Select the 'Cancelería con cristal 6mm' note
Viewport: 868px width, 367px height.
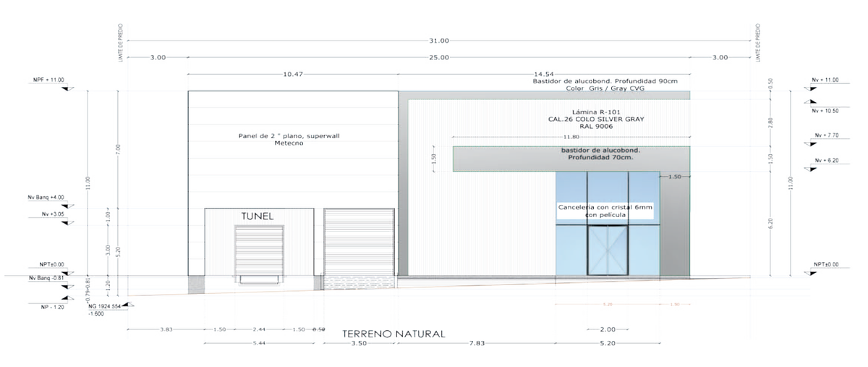[606, 207]
